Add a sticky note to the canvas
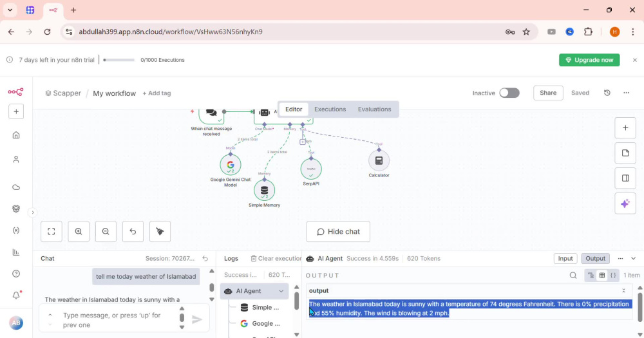The image size is (644, 338). [625, 153]
